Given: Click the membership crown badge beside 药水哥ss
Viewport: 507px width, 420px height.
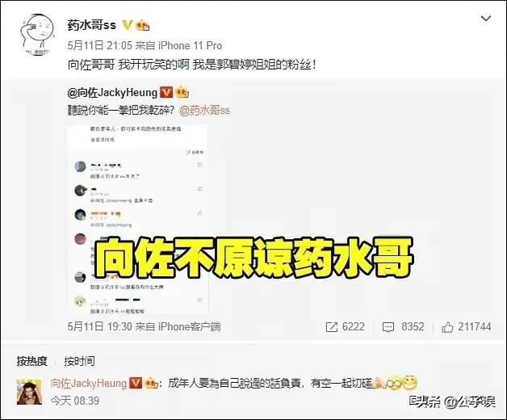Looking at the screenshot, I should coord(142,25).
